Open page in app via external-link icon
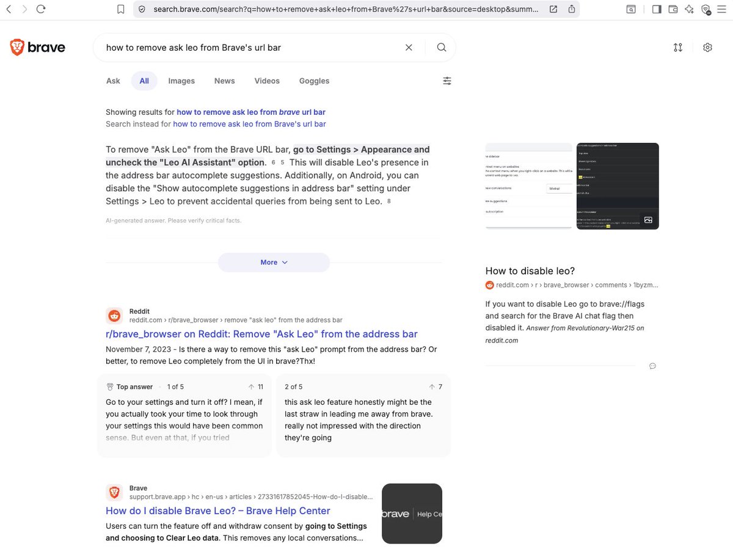Screen dimensions: 733x560 tap(553, 9)
